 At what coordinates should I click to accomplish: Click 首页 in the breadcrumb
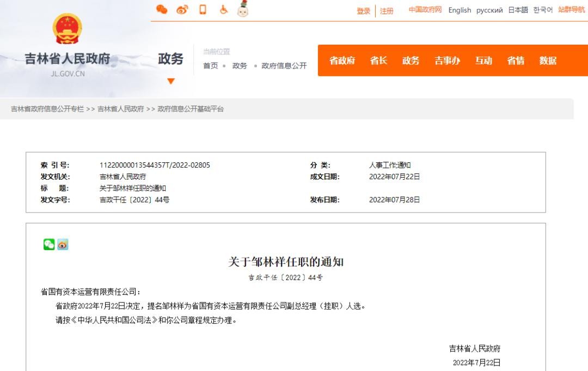[210, 65]
